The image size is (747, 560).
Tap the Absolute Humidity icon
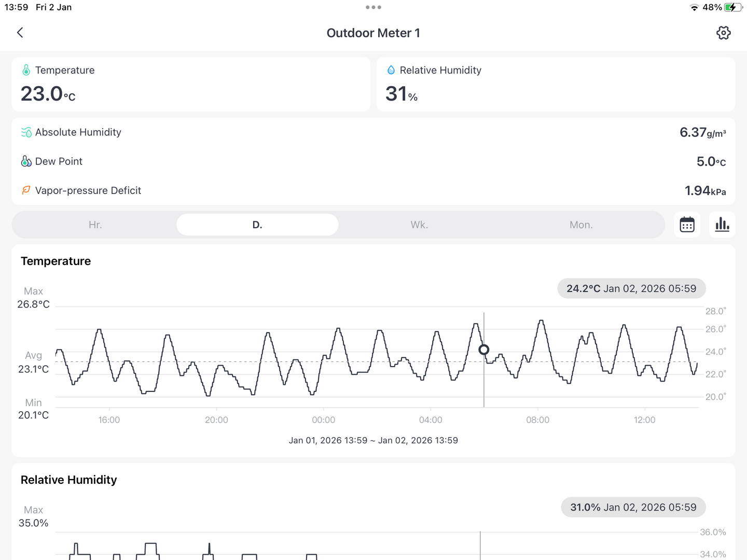pos(26,132)
